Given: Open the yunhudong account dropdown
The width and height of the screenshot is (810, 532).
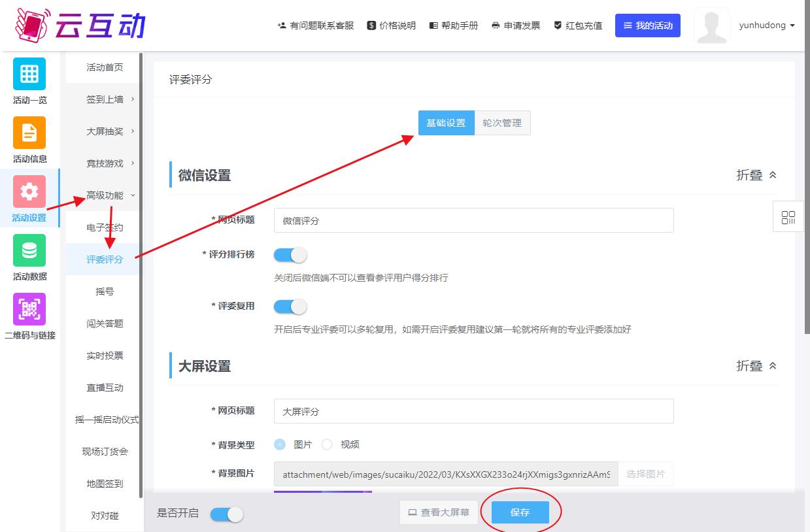Looking at the screenshot, I should coord(767,25).
